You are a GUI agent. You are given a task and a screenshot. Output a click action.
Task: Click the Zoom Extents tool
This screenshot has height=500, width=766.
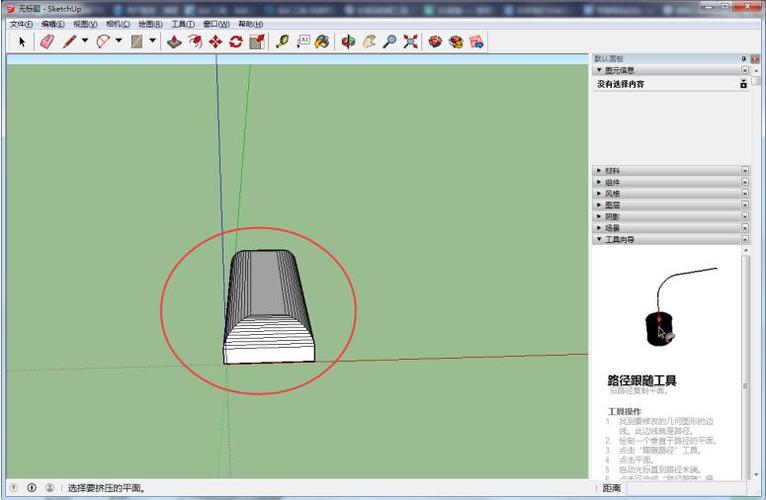(410, 42)
